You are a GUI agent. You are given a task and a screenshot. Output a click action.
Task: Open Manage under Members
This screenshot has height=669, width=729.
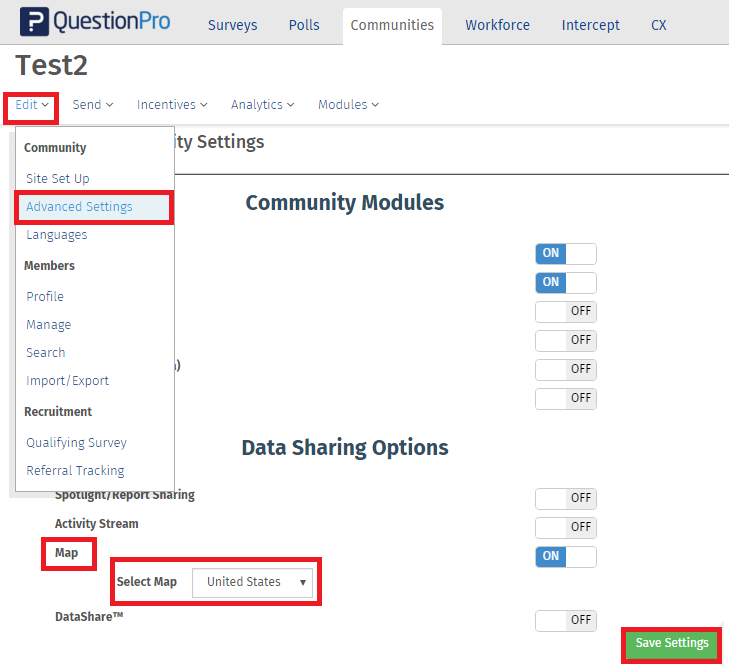tap(49, 325)
